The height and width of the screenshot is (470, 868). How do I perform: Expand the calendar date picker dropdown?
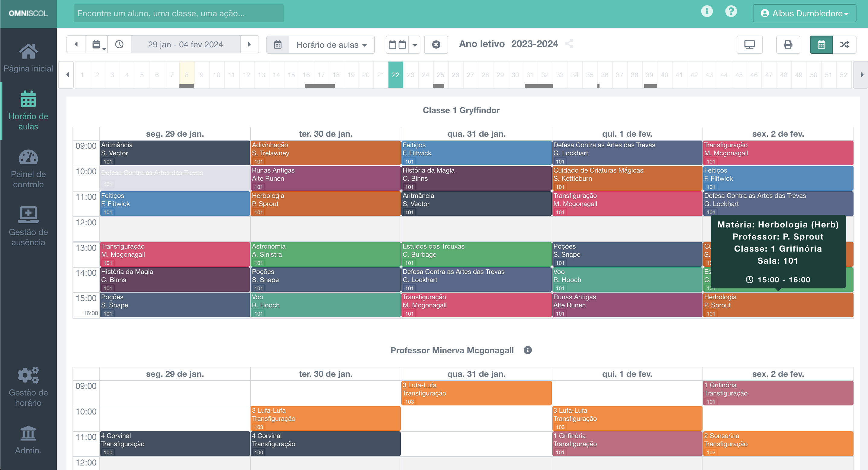point(97,44)
